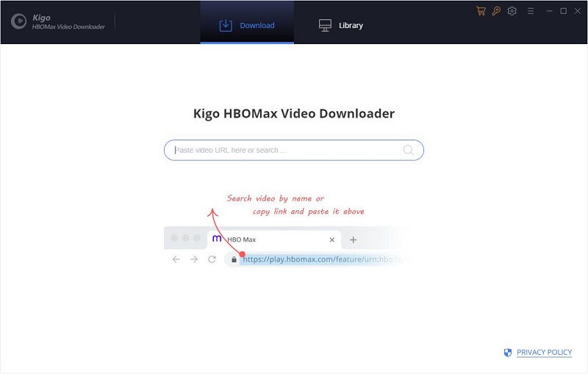588x374 pixels.
Task: Click the reload icon in browser illustration
Action: 212,259
